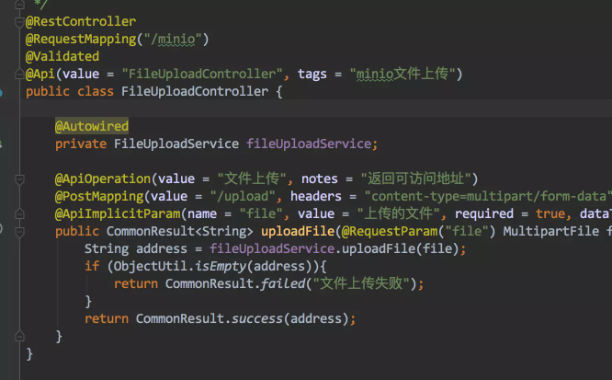Toggle the fold marker beside the @Api annotation
The height and width of the screenshot is (380, 612).
coord(20,74)
